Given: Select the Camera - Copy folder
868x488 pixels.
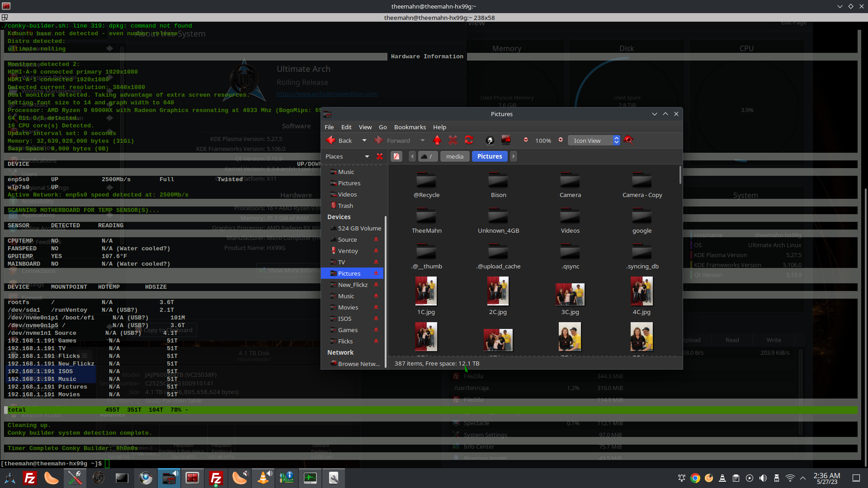Looking at the screenshot, I should (x=642, y=185).
